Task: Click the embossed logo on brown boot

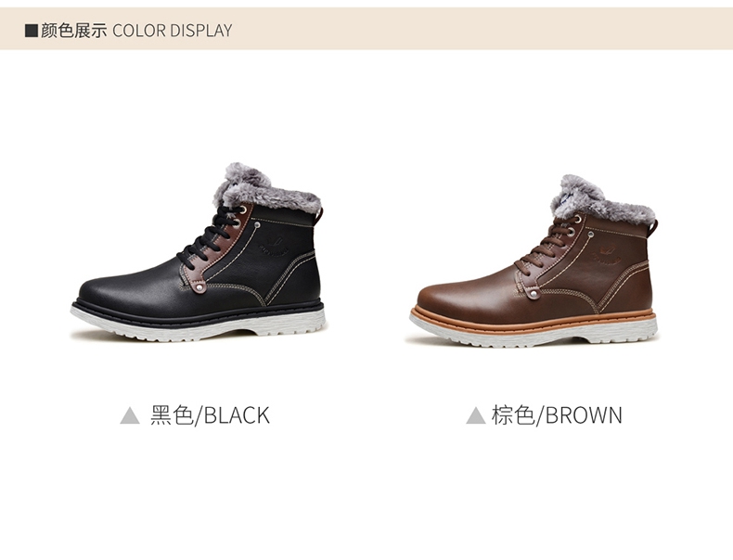Action: (x=606, y=256)
